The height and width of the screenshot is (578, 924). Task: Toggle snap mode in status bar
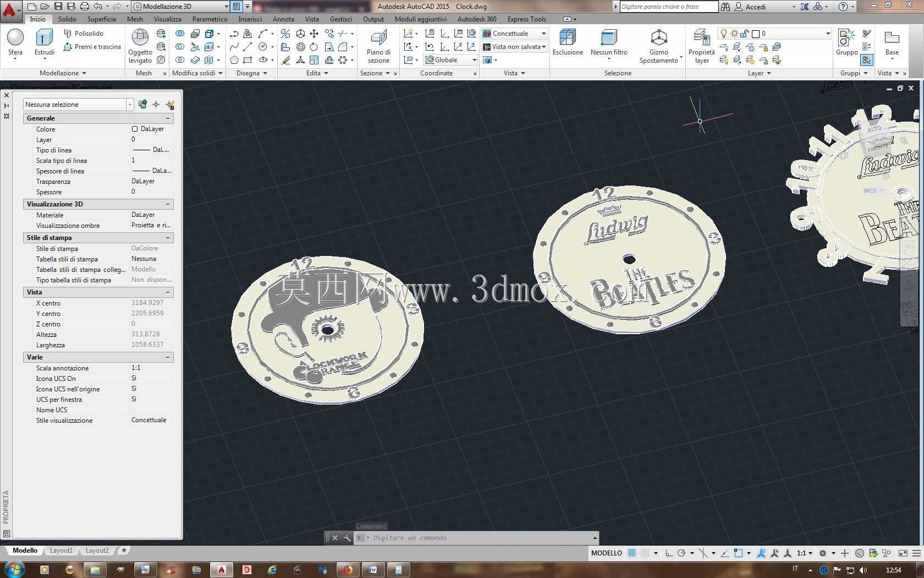pyautogui.click(x=645, y=553)
